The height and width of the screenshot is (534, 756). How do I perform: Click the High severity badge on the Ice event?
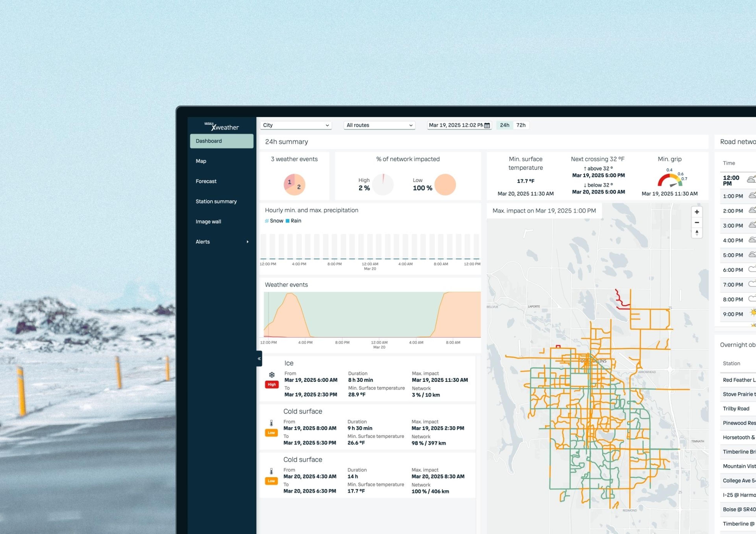coord(272,384)
